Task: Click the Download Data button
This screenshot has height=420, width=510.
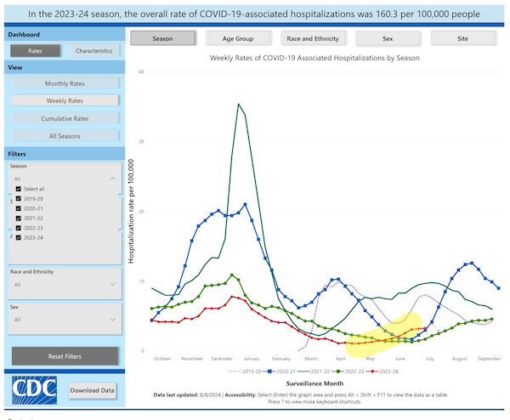Action: (x=93, y=390)
